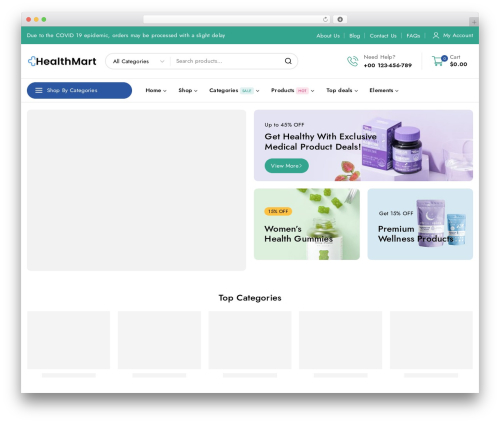Click the red close window button
Viewport: 500px width, 423px height.
(x=29, y=19)
